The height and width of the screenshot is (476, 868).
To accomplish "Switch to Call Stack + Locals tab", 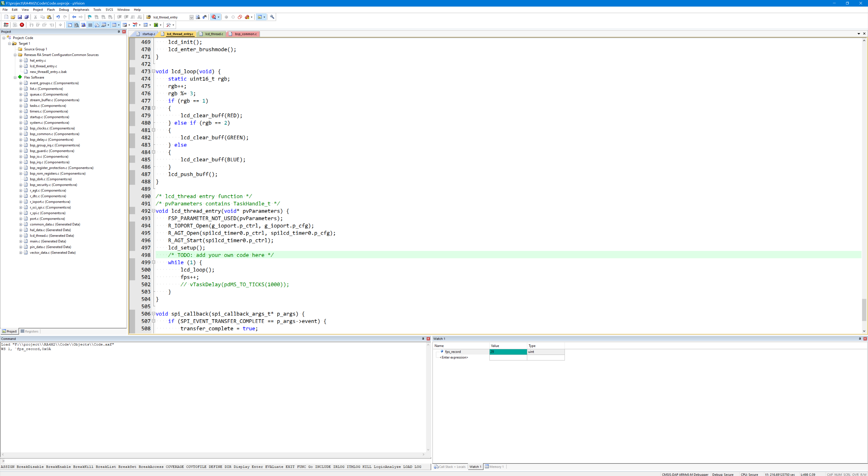I will click(450, 467).
